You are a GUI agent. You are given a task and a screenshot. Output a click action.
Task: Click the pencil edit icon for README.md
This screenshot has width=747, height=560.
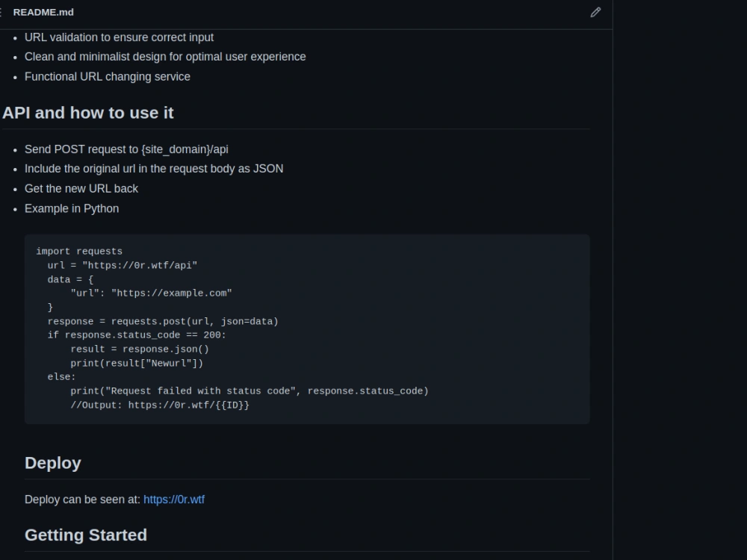point(595,13)
